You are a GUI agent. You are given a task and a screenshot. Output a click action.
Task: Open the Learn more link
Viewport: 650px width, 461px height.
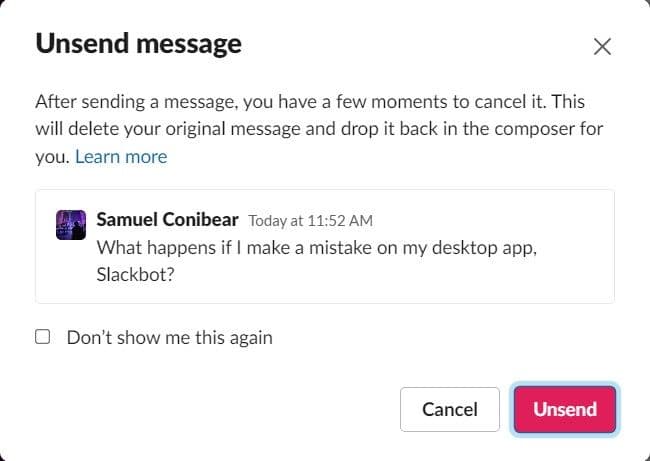pos(121,157)
